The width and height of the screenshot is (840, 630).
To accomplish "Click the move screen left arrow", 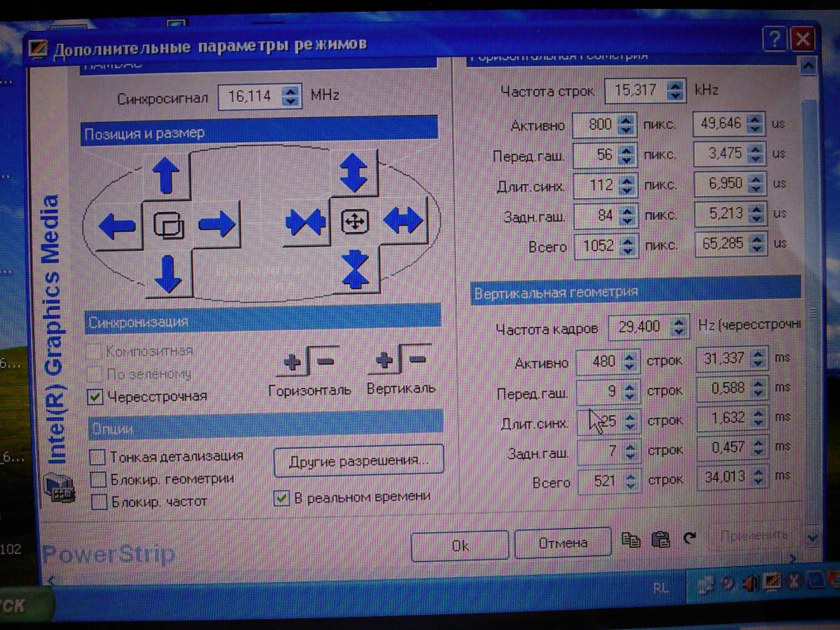I will tap(117, 226).
